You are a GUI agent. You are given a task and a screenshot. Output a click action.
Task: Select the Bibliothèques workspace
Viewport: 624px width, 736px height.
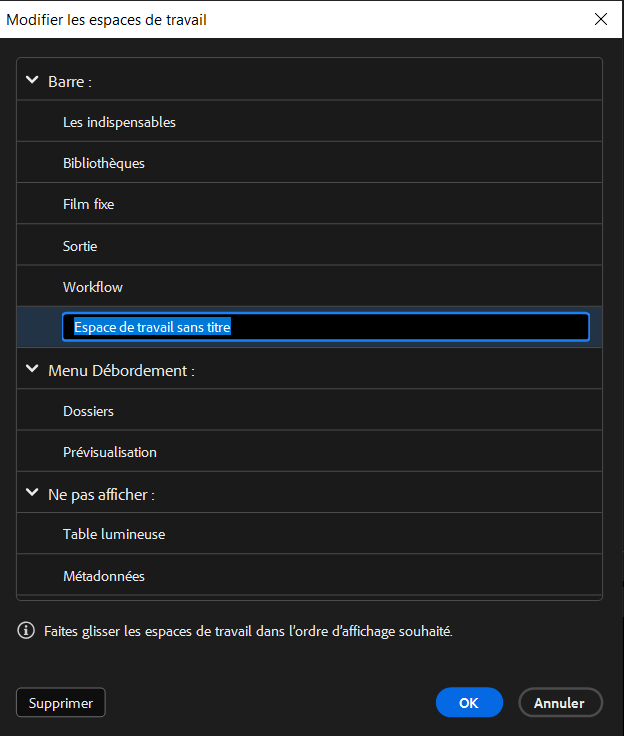pyautogui.click(x=104, y=163)
